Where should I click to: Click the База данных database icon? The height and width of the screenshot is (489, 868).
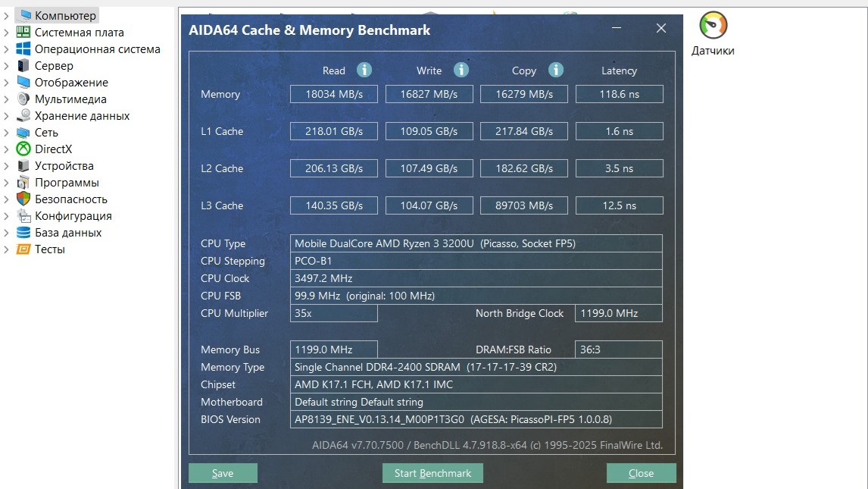(x=23, y=232)
